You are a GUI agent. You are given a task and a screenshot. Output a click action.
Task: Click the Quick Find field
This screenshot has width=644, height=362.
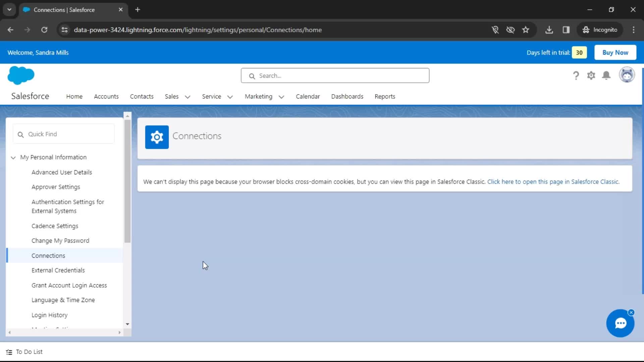point(64,134)
